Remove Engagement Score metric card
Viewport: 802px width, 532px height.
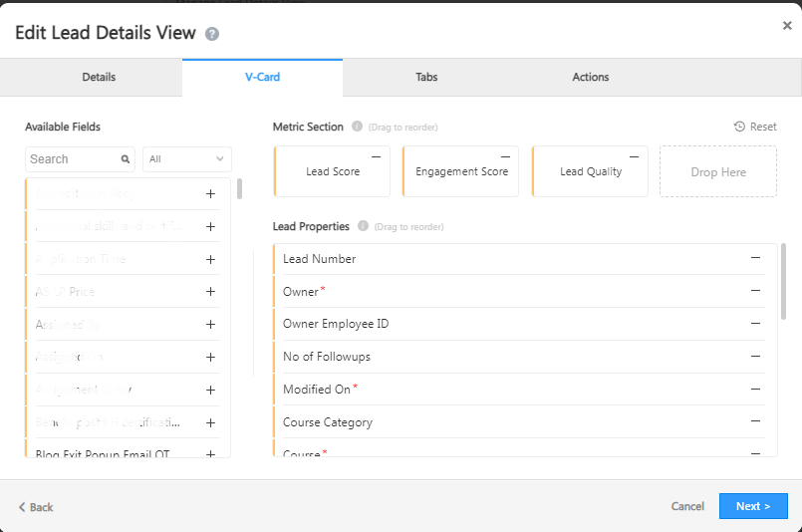coord(505,156)
